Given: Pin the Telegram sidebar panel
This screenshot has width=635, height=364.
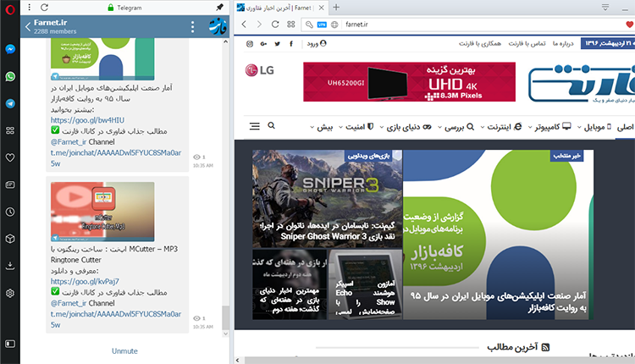Looking at the screenshot, I should (x=219, y=8).
